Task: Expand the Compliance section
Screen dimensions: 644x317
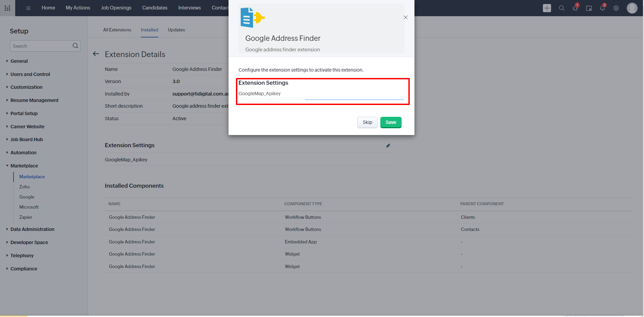Action: (x=24, y=269)
